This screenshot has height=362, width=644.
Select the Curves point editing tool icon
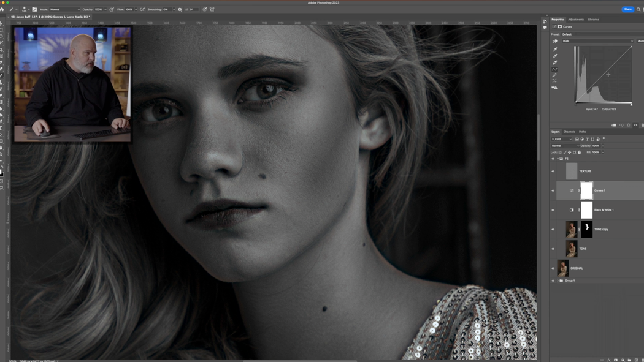tap(554, 69)
